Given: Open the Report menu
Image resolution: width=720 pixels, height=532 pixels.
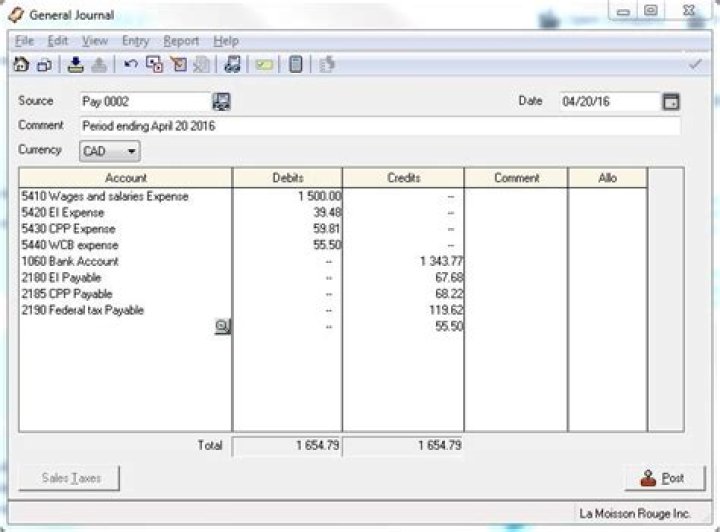Looking at the screenshot, I should (181, 41).
